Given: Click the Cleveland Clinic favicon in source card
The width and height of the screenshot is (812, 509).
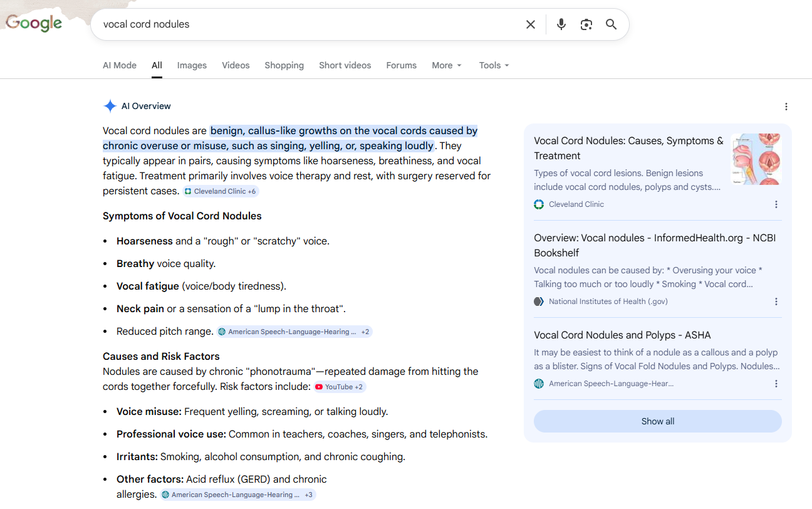Looking at the screenshot, I should (539, 204).
